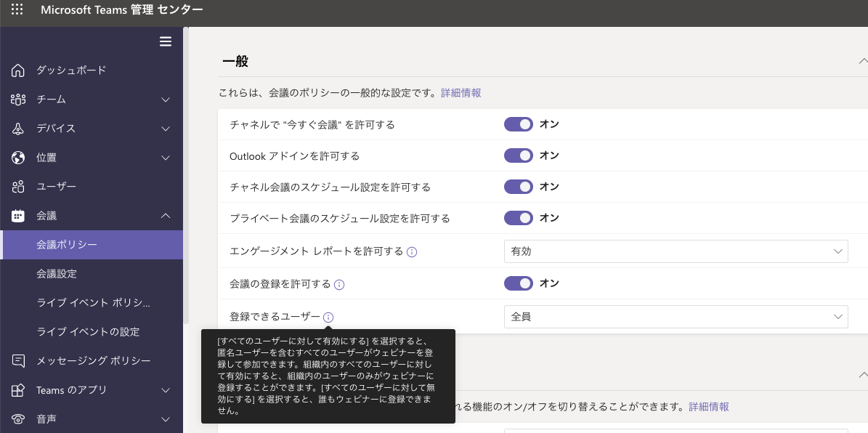Expand Teams のアプリ menu chevron
The height and width of the screenshot is (433, 868).
tap(166, 390)
